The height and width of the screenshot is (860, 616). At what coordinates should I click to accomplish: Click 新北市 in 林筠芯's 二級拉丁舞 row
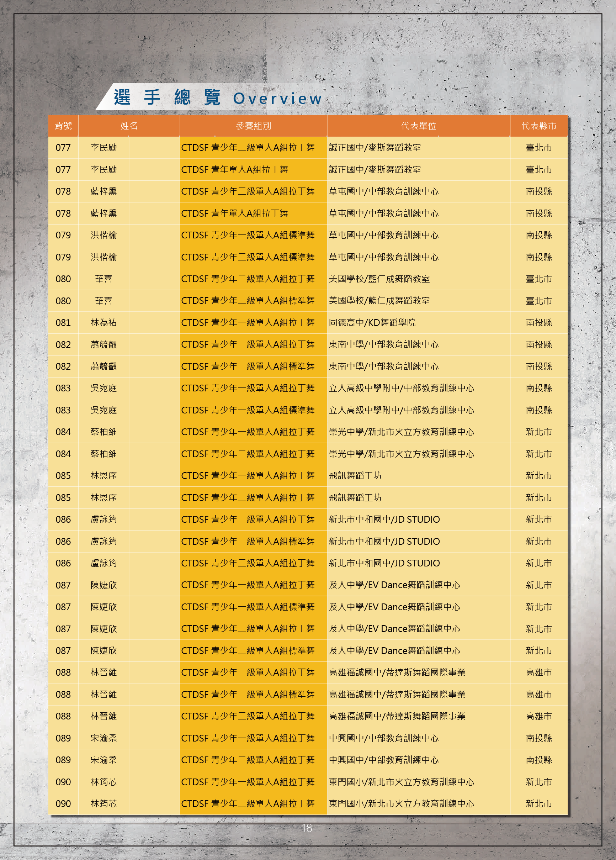pos(539,804)
